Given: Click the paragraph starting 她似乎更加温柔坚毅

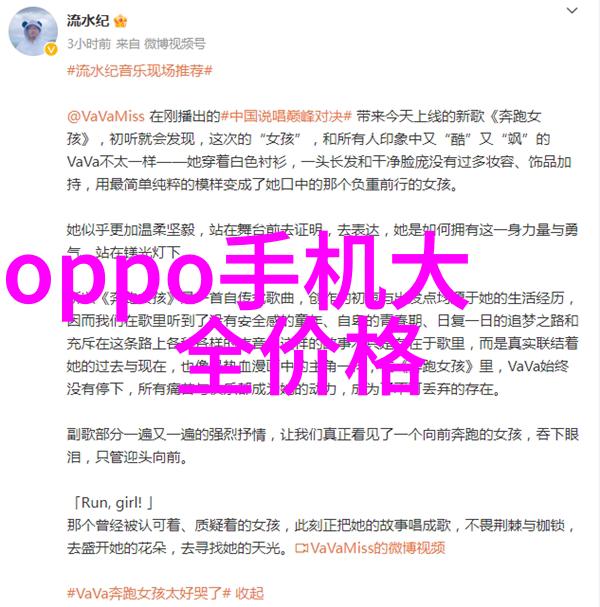Looking at the screenshot, I should (x=322, y=241).
